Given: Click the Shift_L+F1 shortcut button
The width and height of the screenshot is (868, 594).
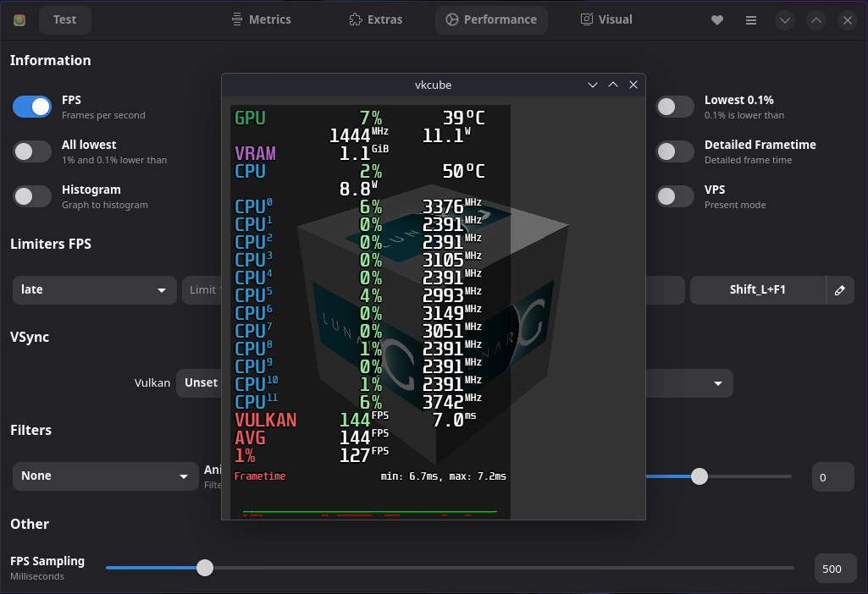Looking at the screenshot, I should tap(757, 290).
